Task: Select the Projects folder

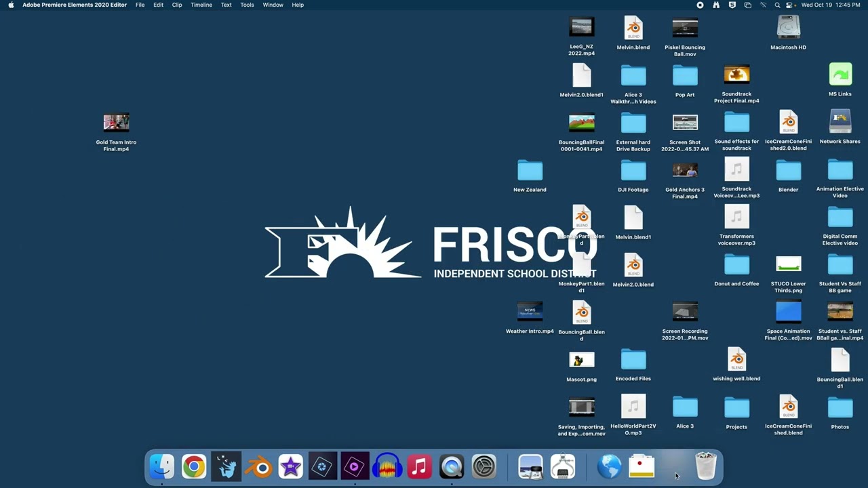Action: click(736, 407)
